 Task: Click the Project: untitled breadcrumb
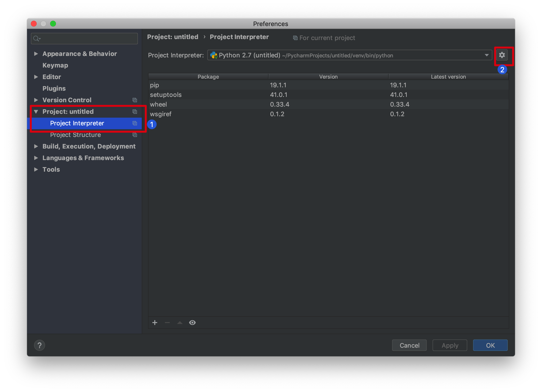173,37
